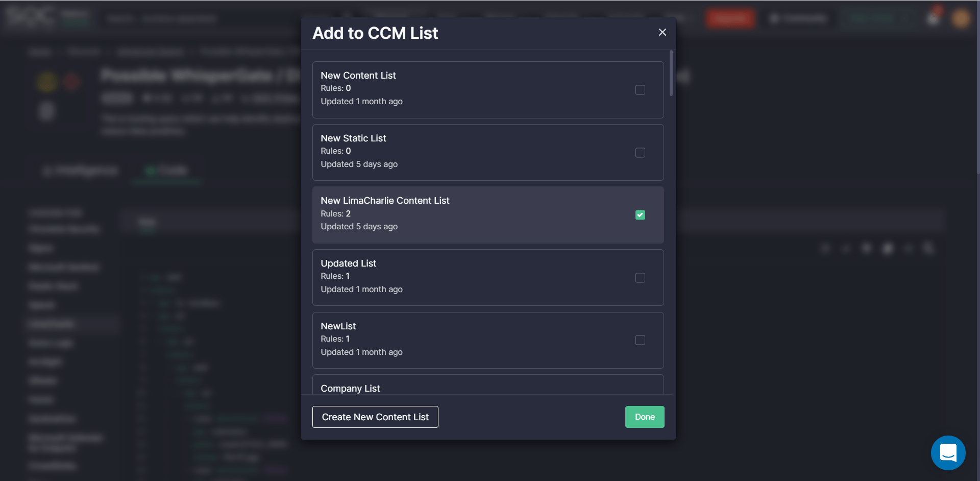Tick the checkbox for New Content List

pos(640,90)
